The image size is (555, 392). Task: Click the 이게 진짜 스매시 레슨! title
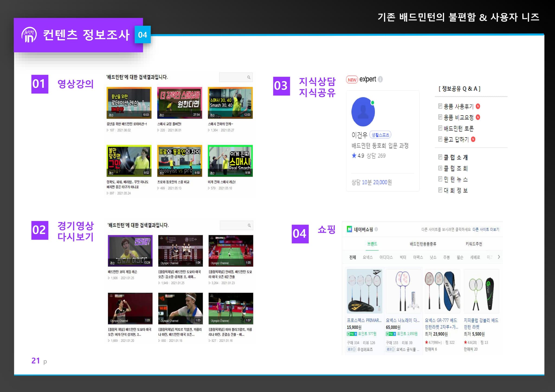(x=222, y=182)
